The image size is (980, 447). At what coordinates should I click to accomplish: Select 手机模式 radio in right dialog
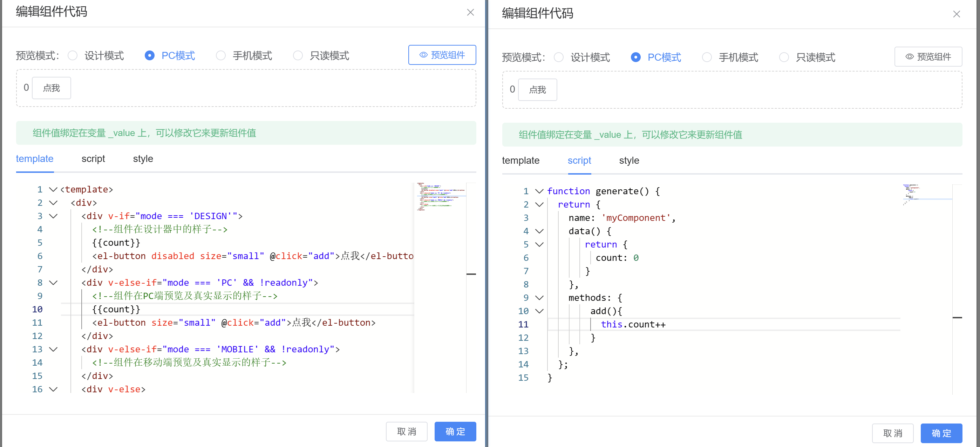click(707, 57)
